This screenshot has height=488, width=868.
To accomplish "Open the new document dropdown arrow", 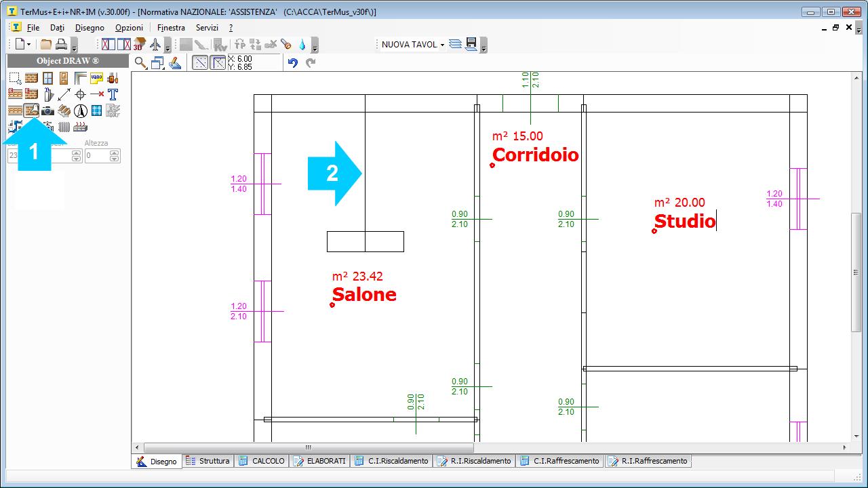I will pos(28,45).
